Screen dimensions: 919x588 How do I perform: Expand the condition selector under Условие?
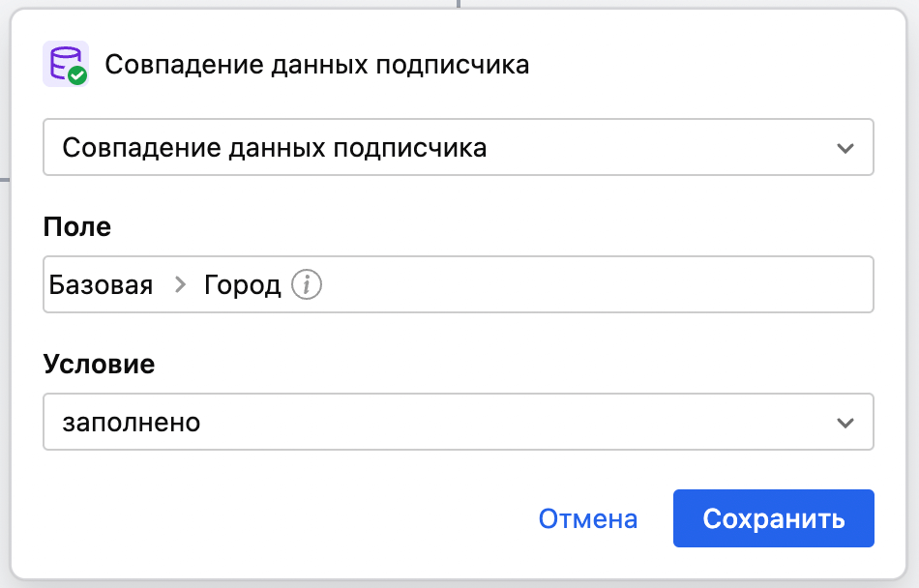[x=458, y=422]
